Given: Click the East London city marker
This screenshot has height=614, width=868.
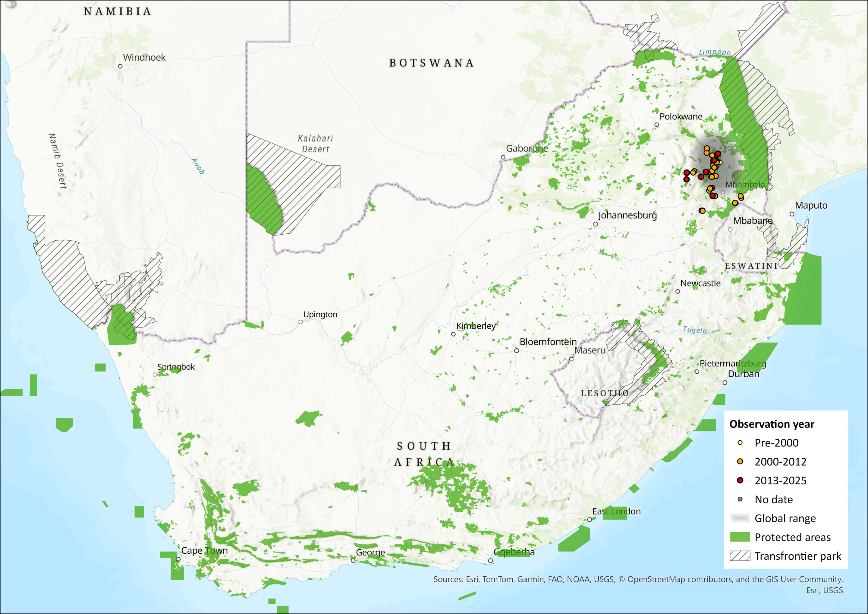Looking at the screenshot, I should pyautogui.click(x=590, y=520).
